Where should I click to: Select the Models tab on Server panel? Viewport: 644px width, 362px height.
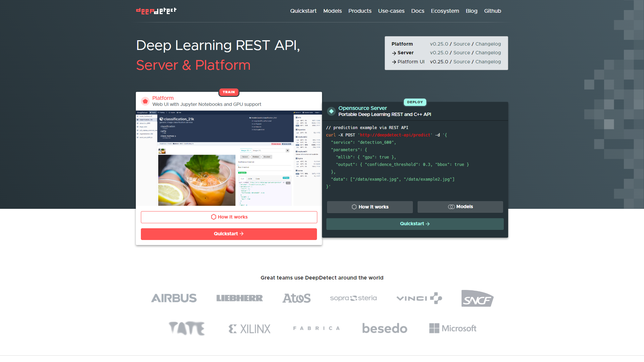point(460,207)
